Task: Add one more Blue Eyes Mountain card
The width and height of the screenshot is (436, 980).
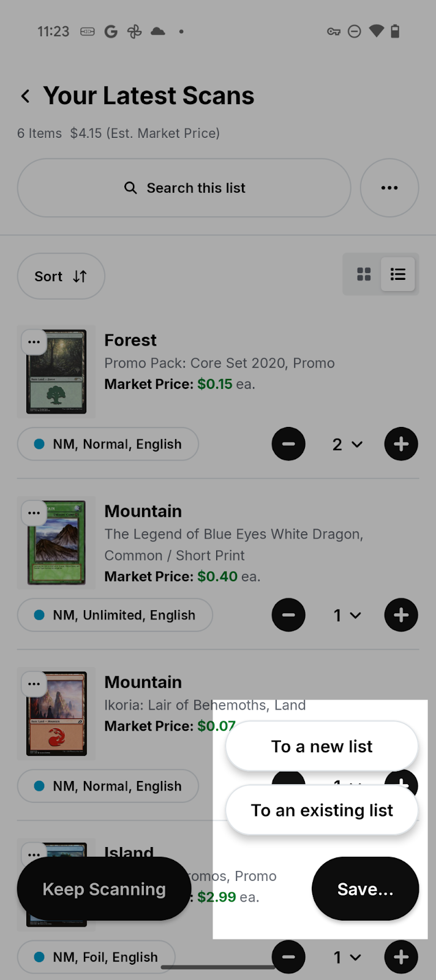Action: (x=401, y=615)
